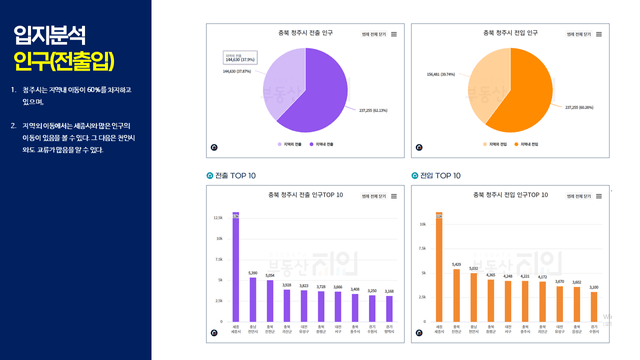Screen dimensions: 640x360
Task: Open hamburger menu on 전입 인구TOP 10 chart
Action: pos(599,196)
